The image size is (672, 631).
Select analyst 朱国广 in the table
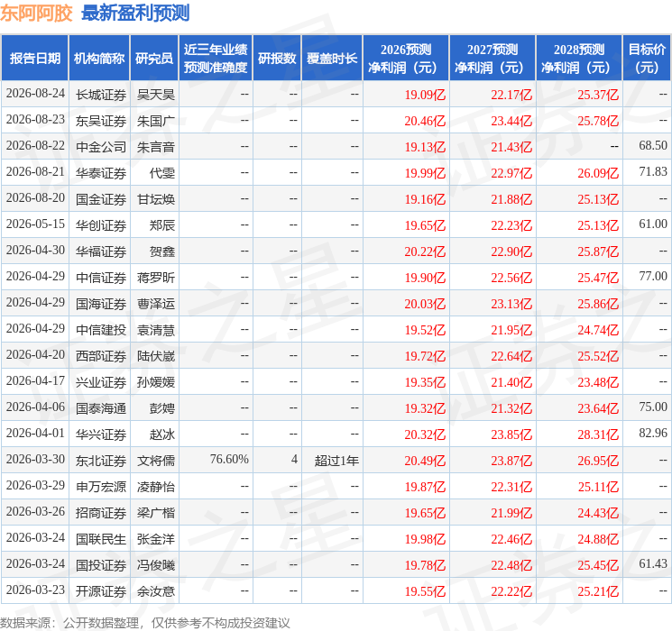pos(155,121)
